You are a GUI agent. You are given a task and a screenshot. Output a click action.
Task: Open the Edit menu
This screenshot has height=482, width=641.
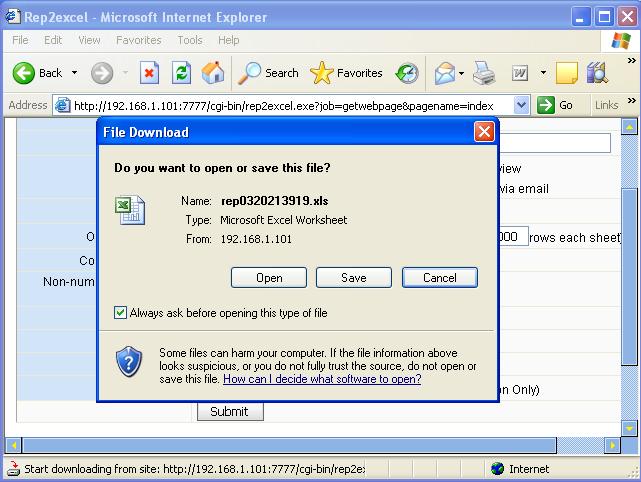(x=53, y=40)
